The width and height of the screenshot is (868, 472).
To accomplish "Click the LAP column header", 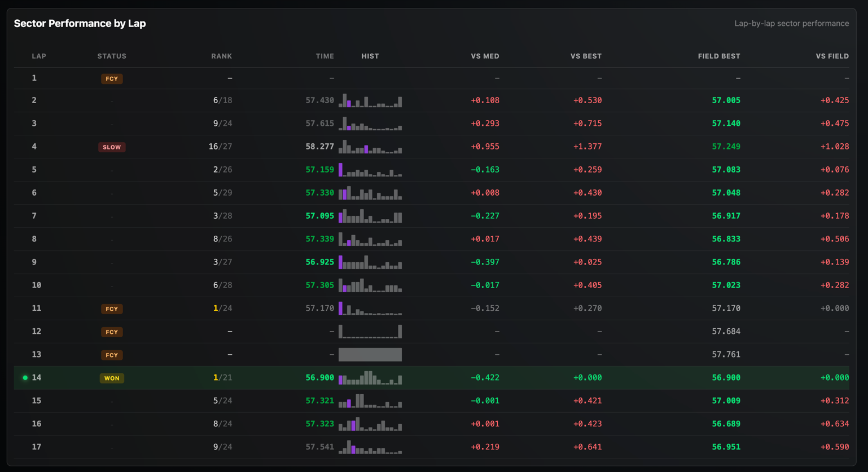I will click(39, 56).
